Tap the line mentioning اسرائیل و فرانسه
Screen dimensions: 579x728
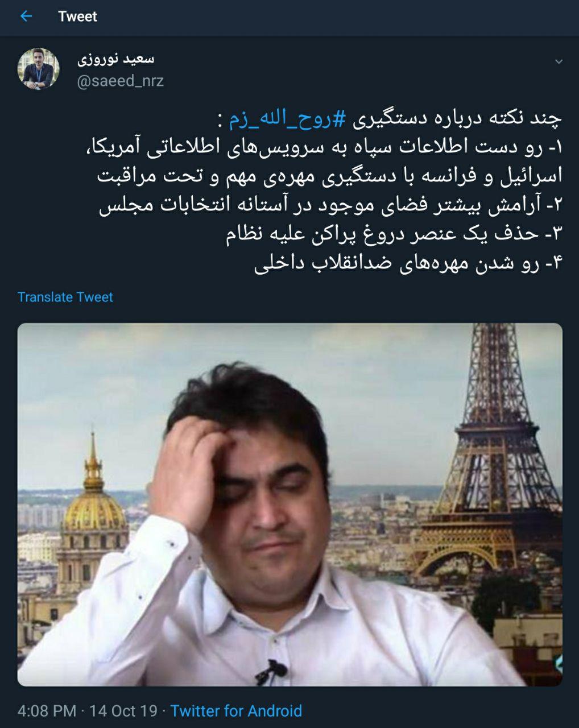point(329,176)
